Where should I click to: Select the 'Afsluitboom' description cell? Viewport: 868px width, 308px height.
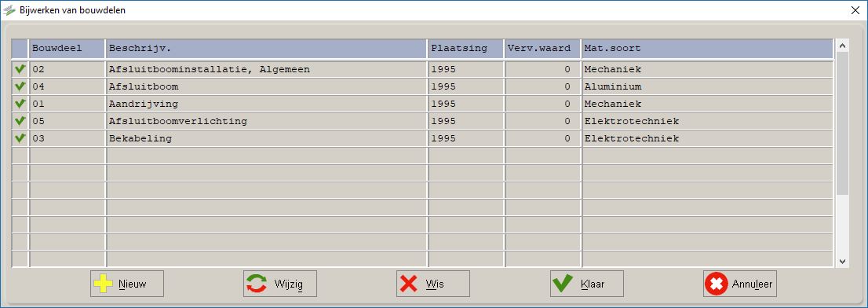pyautogui.click(x=266, y=87)
